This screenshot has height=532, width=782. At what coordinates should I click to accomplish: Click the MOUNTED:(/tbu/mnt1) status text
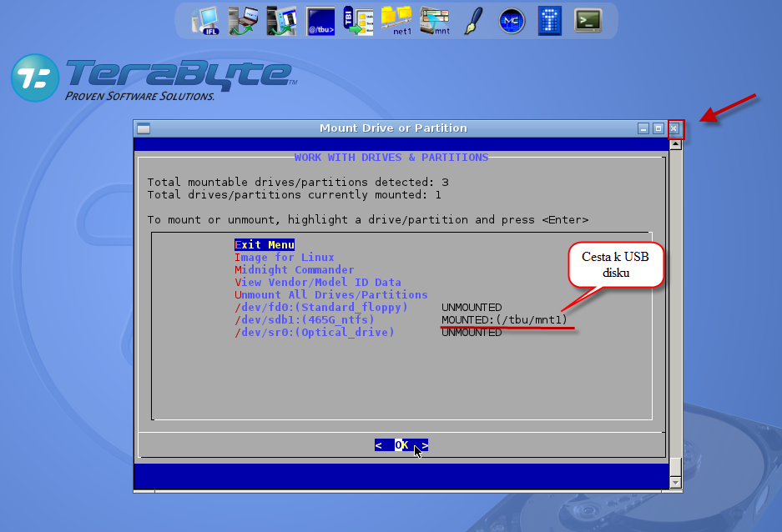click(504, 320)
